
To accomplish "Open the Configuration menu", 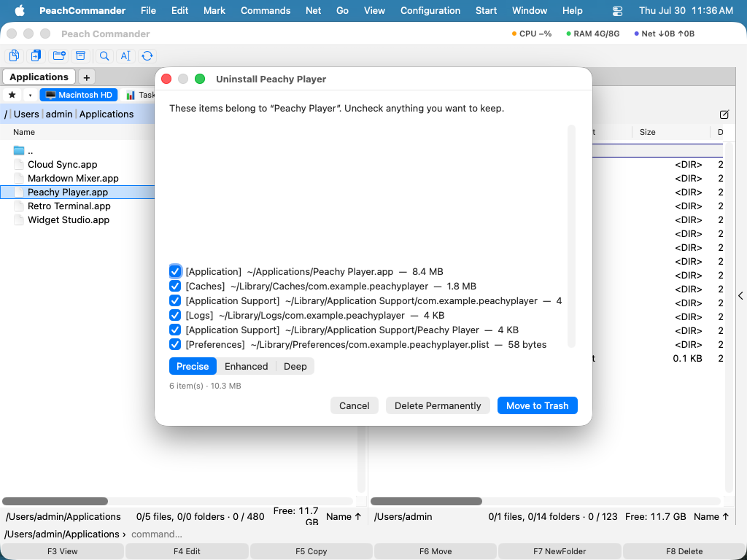I will tap(430, 10).
